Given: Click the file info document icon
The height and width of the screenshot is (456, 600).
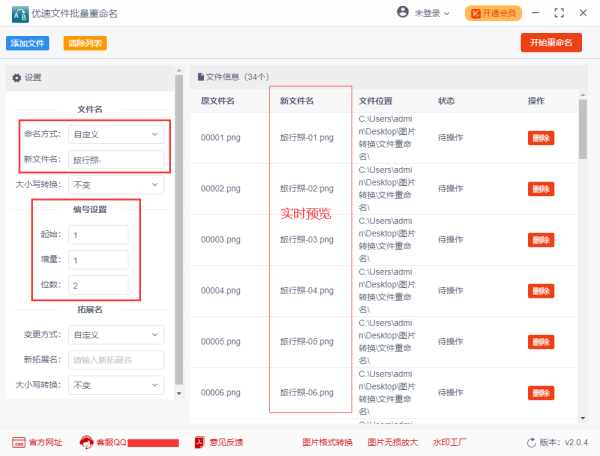Looking at the screenshot, I should (x=200, y=76).
